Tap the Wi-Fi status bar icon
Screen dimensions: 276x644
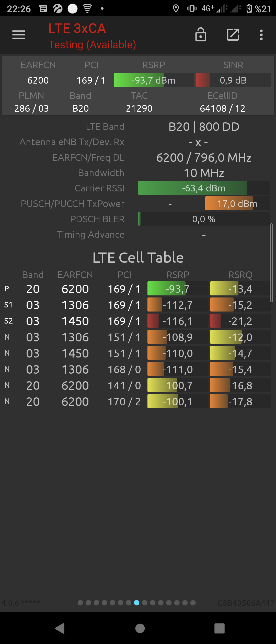[87, 9]
